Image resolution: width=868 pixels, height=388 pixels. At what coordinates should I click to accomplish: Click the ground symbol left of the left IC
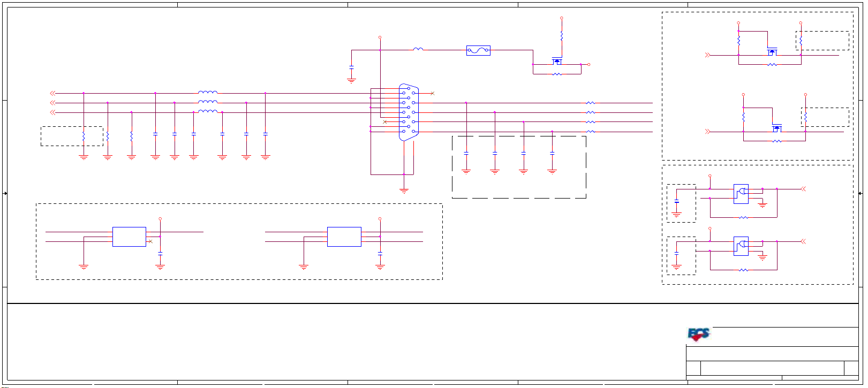[84, 266]
